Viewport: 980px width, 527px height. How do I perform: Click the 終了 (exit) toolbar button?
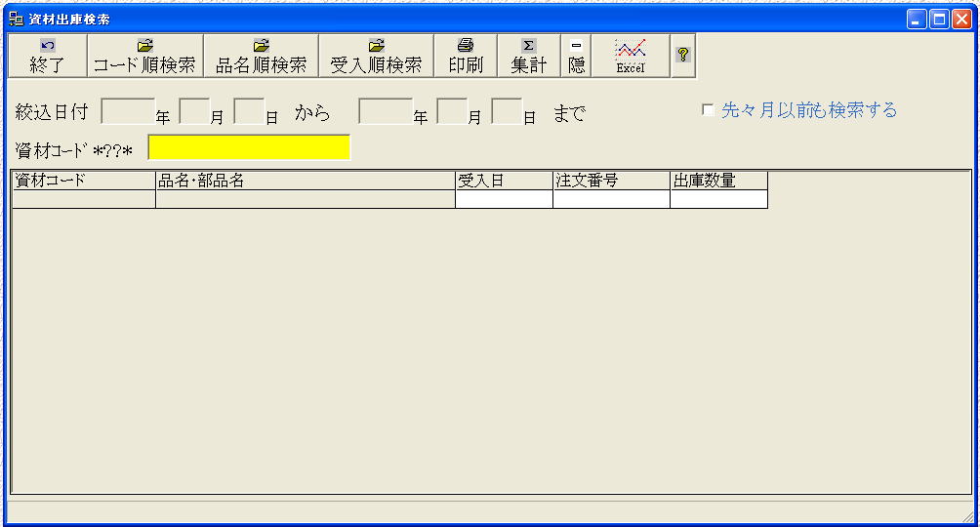pos(48,57)
